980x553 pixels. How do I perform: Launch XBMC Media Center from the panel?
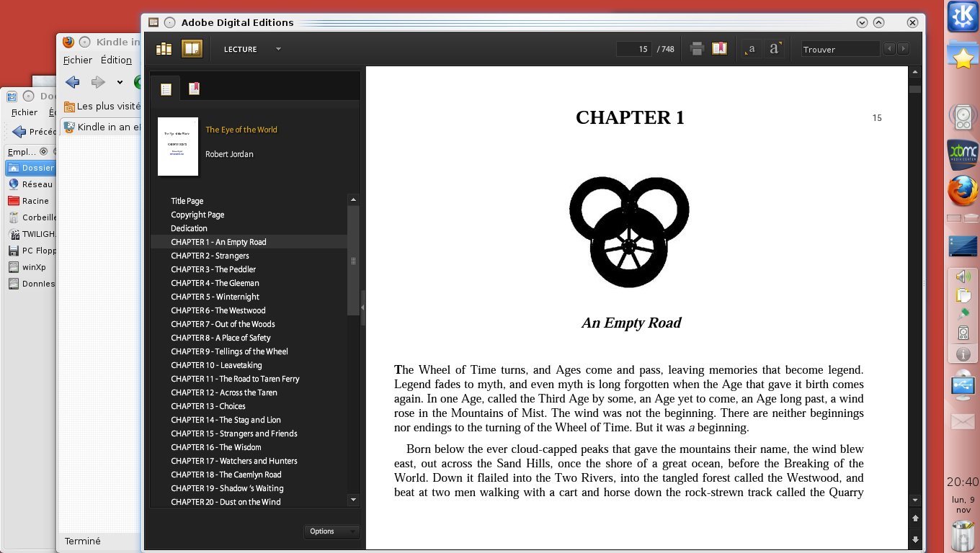(963, 155)
